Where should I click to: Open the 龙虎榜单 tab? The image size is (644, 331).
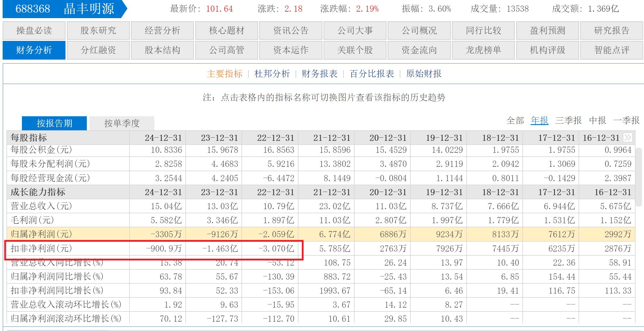483,50
